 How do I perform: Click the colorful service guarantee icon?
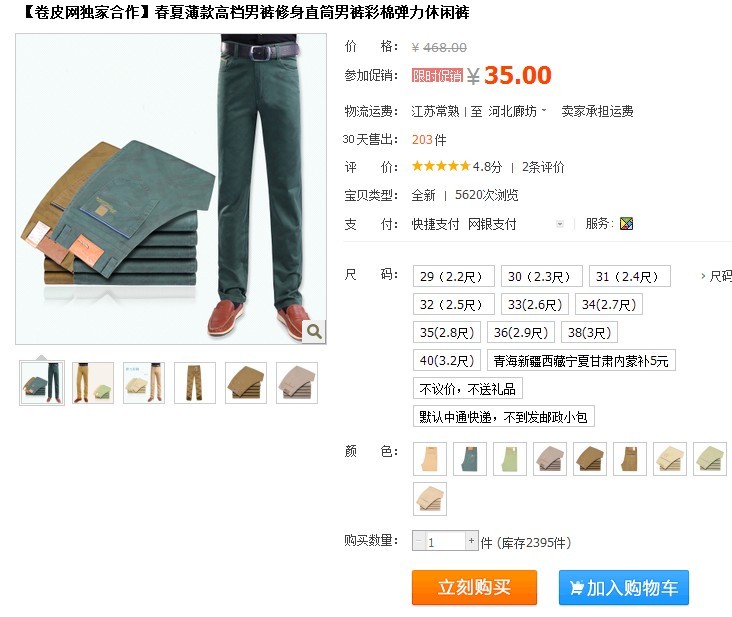click(x=626, y=224)
